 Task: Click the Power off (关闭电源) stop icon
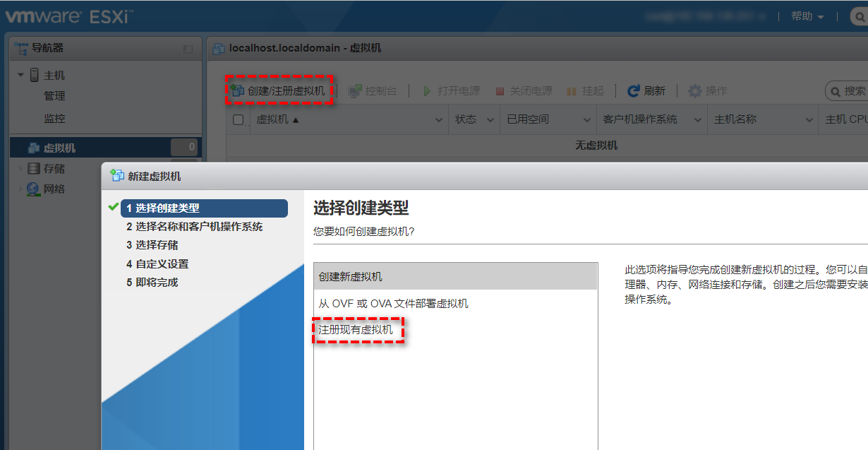[x=500, y=91]
